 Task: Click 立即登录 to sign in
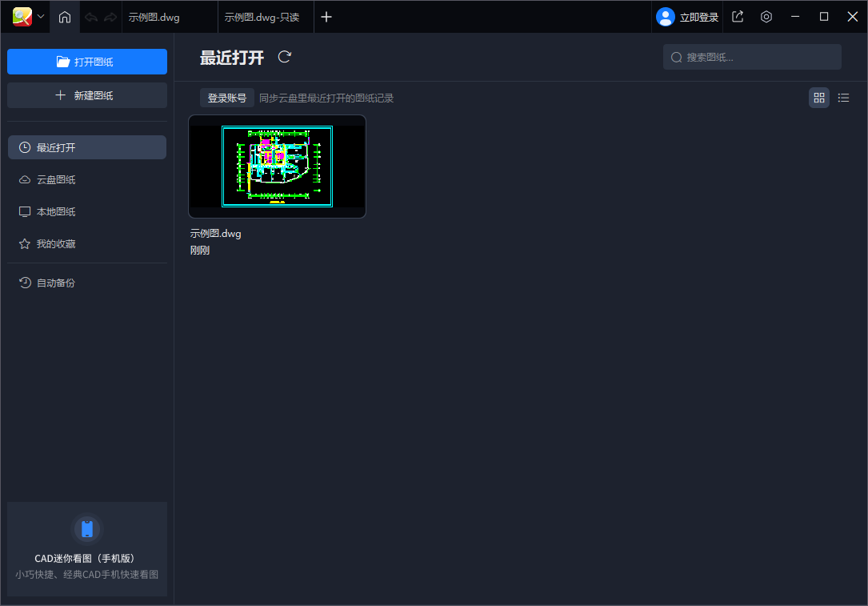(x=688, y=17)
